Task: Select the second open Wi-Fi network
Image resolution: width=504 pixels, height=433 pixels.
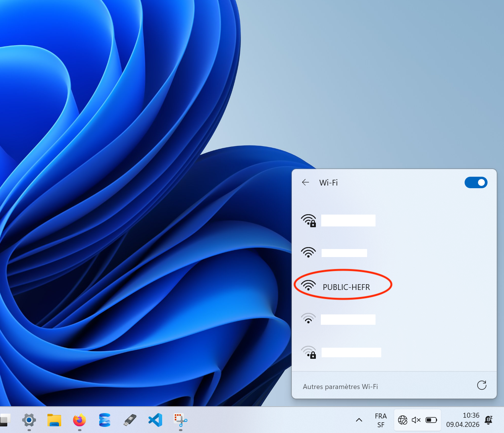Action: pyautogui.click(x=344, y=253)
